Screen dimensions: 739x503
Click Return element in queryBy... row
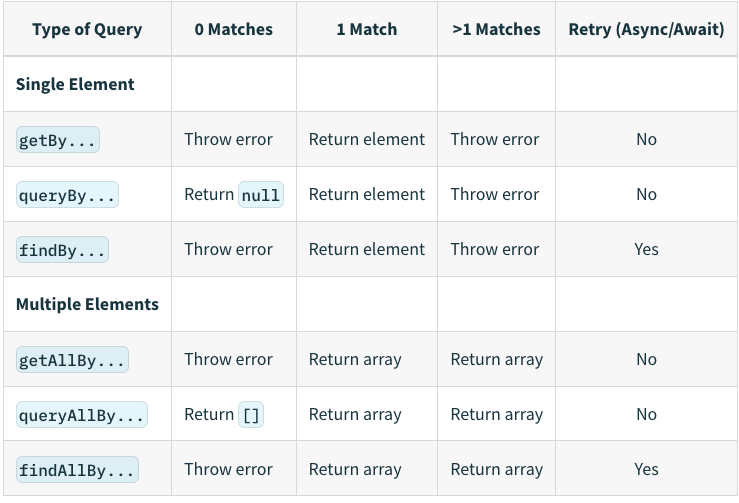coord(367,194)
